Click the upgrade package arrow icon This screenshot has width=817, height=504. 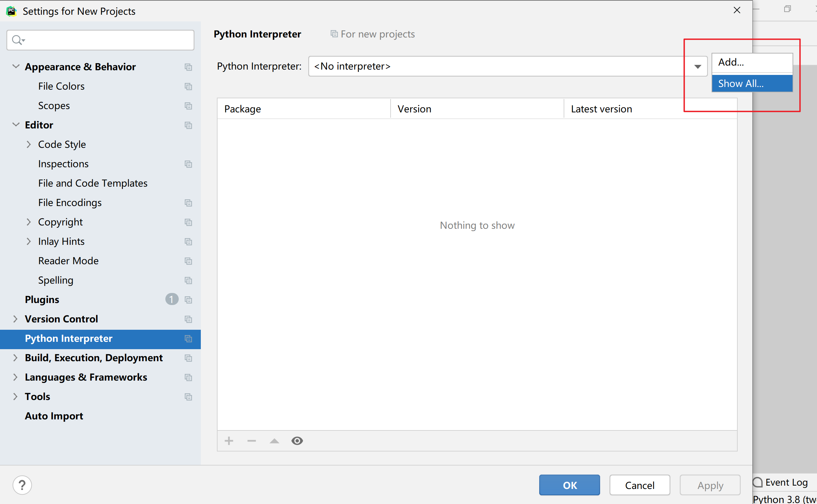click(x=274, y=441)
